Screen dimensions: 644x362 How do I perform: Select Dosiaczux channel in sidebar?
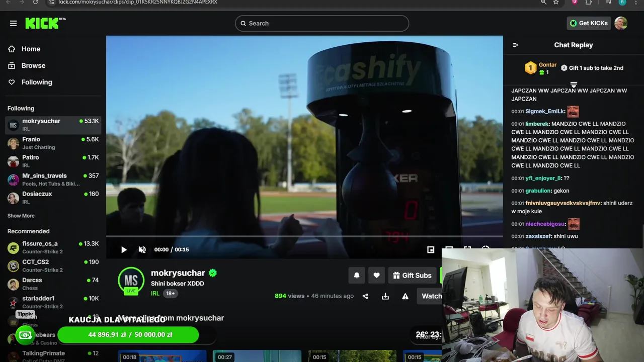coord(53,198)
